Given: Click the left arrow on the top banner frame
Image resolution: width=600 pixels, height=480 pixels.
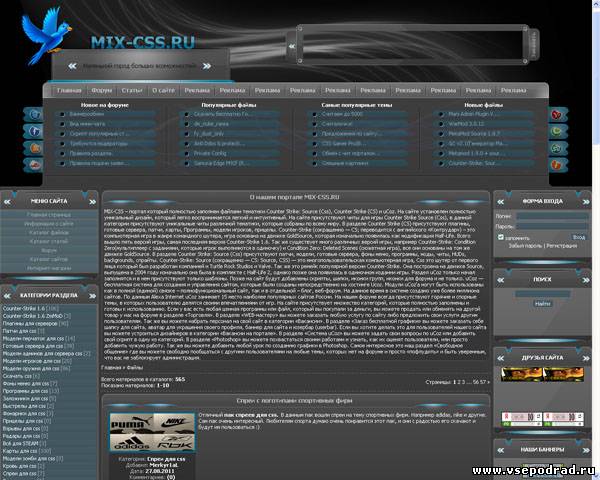Looking at the screenshot, I should [292, 46].
